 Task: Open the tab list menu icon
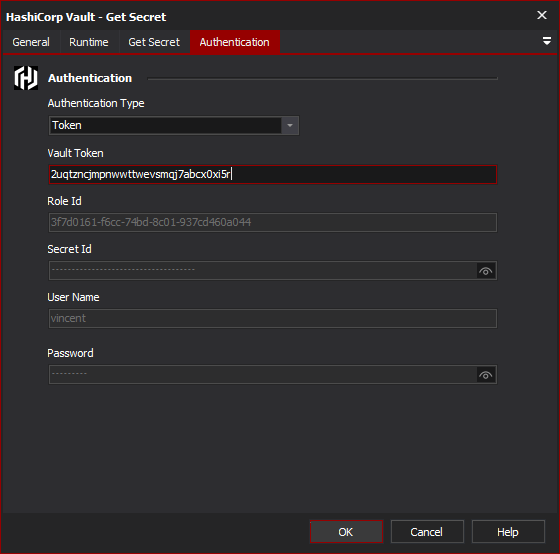click(547, 41)
